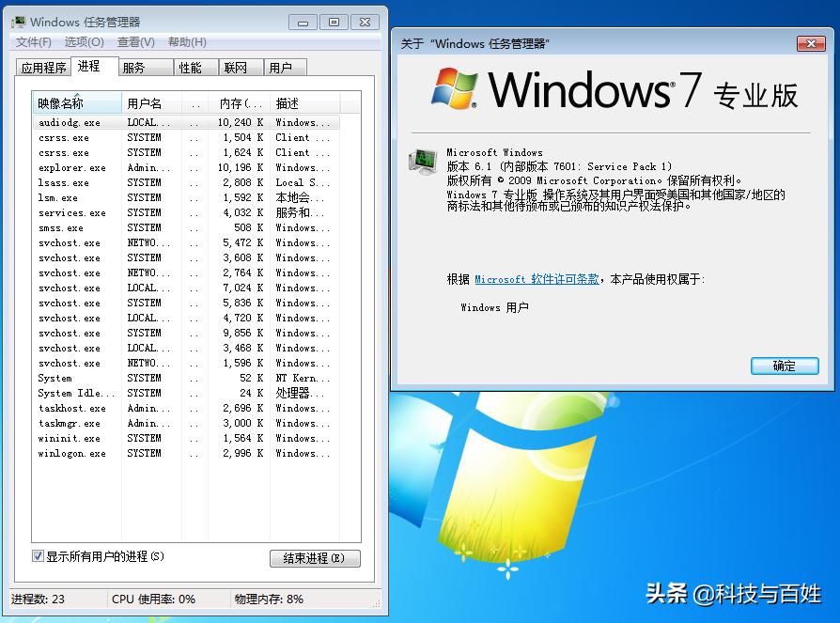840x623 pixels.
Task: Open the Microsoft 软件许可条款 link
Action: coord(537,278)
